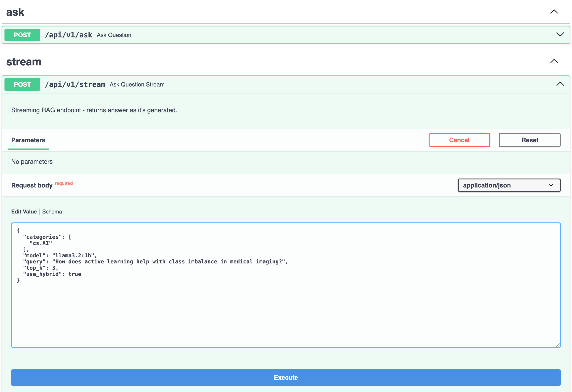Click the Cancel button
Image resolution: width=572 pixels, height=392 pixels.
(x=459, y=140)
